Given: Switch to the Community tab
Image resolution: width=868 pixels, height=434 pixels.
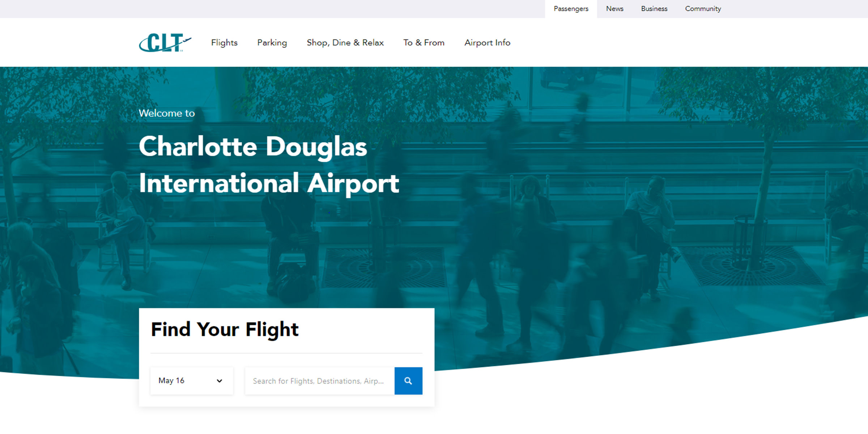Looking at the screenshot, I should point(703,9).
